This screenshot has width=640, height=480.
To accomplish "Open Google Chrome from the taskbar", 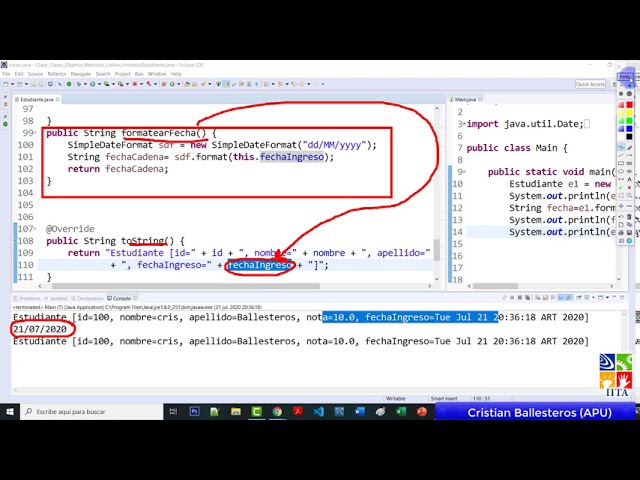I will point(277,412).
